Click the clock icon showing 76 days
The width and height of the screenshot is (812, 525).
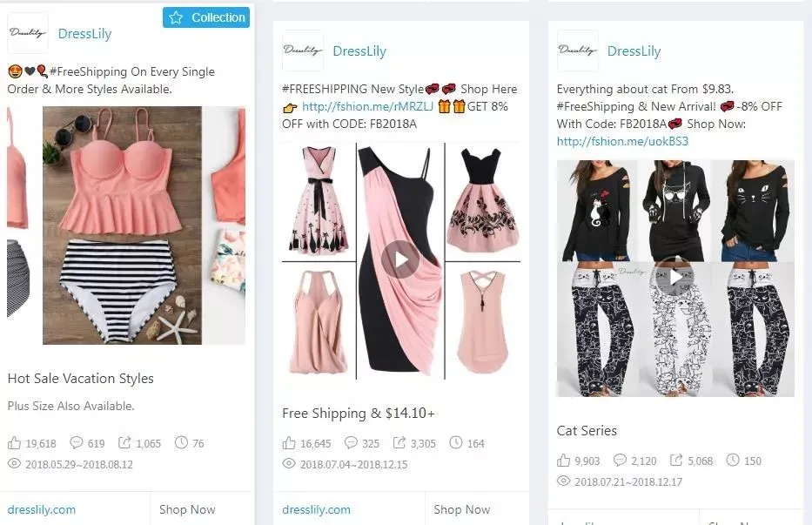coord(181,442)
